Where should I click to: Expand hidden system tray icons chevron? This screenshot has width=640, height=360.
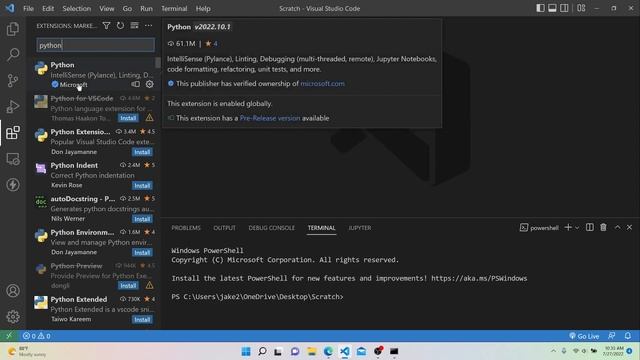[553, 351]
